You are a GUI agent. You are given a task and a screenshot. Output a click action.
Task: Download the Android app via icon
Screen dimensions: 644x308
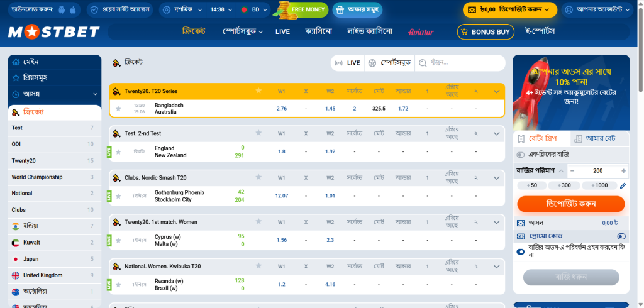click(x=62, y=9)
